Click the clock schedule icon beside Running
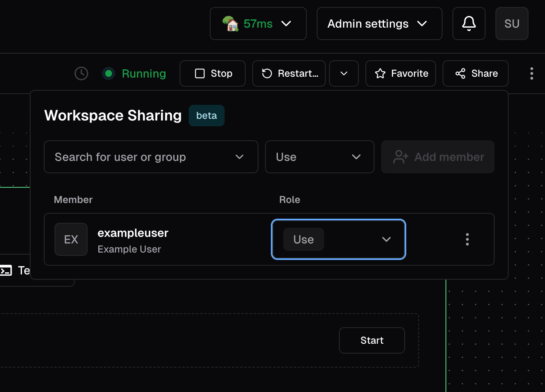The image size is (545, 392). (81, 73)
